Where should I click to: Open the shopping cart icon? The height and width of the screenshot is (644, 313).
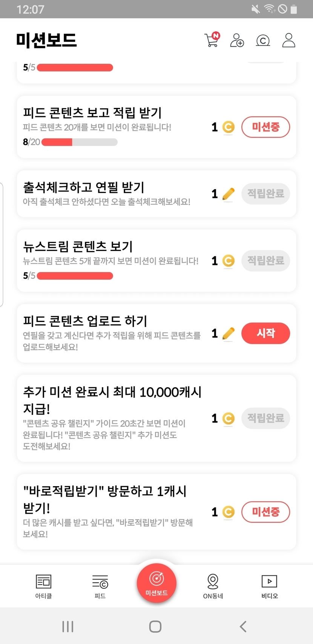(212, 40)
